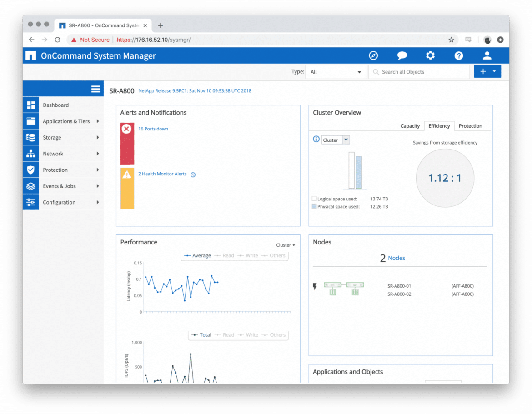This screenshot has width=532, height=414.
Task: Click the red error X alert icon
Action: 127,129
